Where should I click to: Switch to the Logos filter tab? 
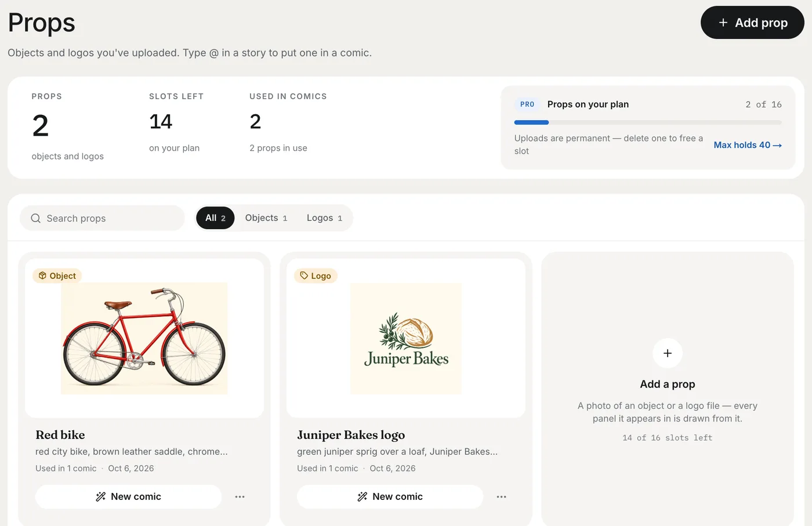coord(324,218)
